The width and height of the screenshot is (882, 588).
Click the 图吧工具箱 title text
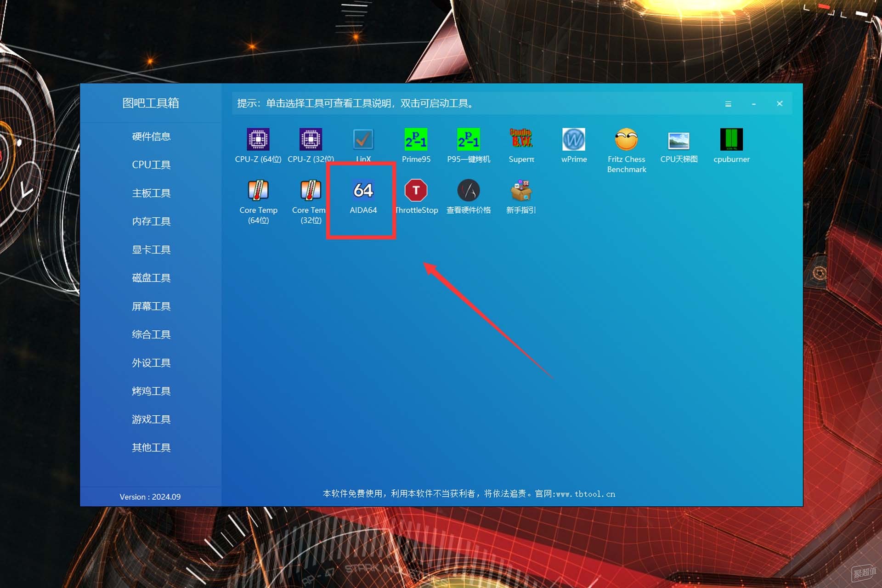(151, 103)
